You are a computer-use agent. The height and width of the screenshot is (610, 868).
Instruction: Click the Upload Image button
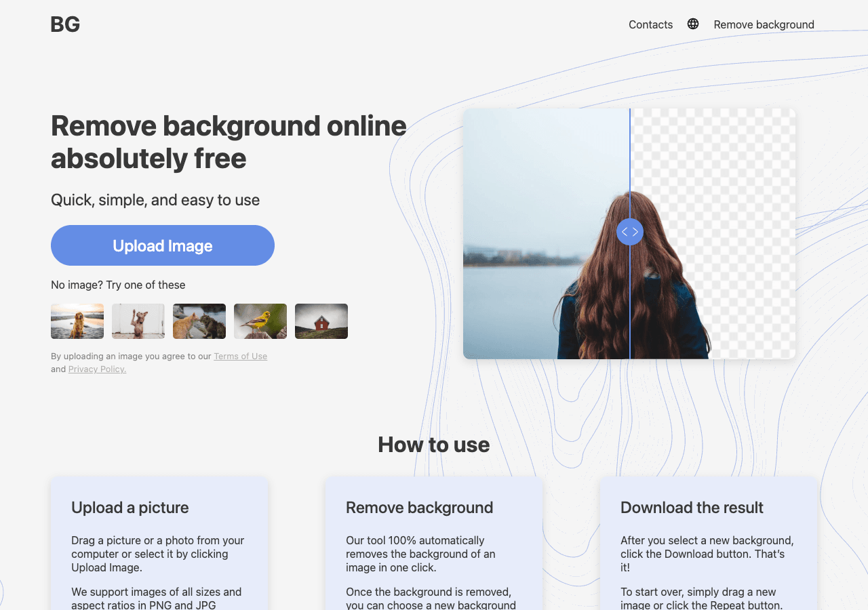tap(163, 245)
